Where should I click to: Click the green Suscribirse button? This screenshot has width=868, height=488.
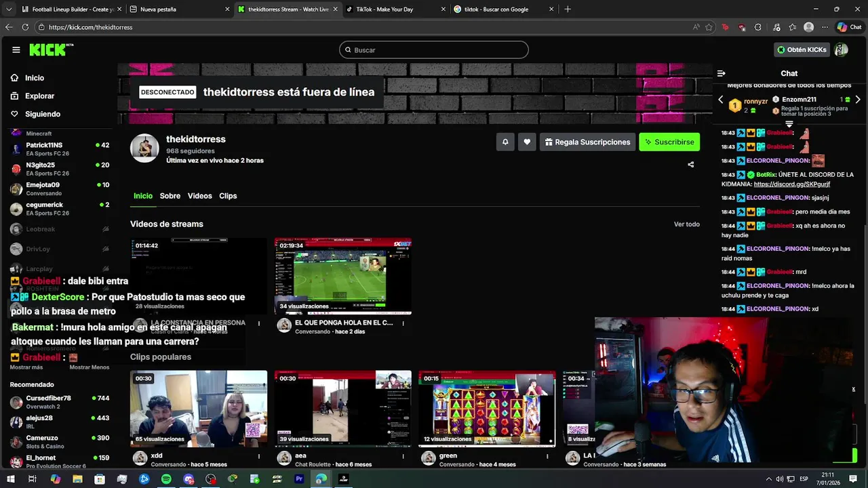coord(669,142)
